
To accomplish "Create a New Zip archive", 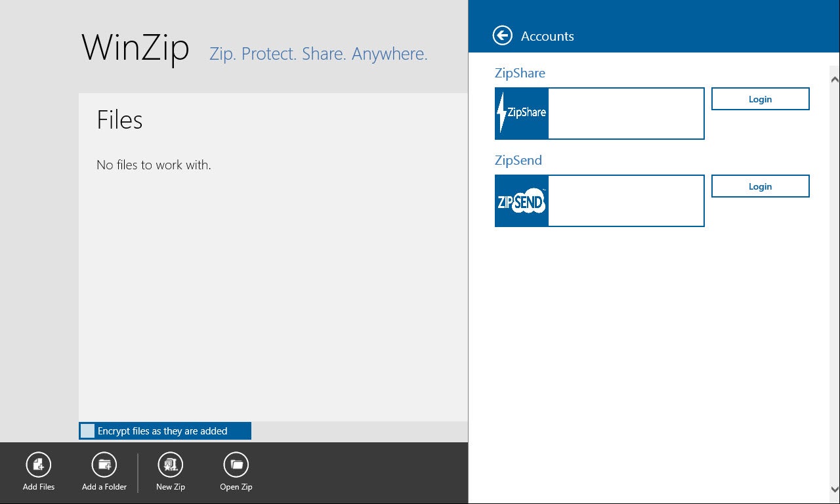I will (x=171, y=465).
